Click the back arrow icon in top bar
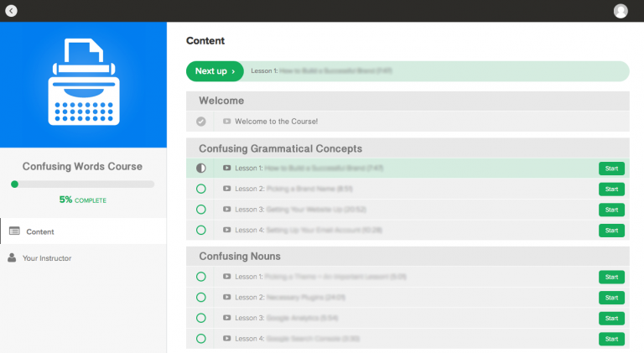This screenshot has height=353, width=644. (11, 11)
